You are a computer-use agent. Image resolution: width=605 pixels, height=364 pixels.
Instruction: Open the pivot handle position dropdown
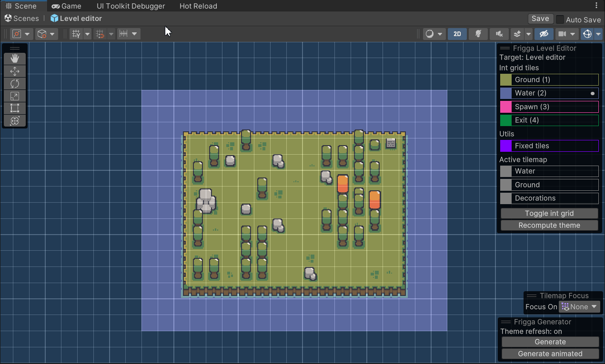click(27, 34)
